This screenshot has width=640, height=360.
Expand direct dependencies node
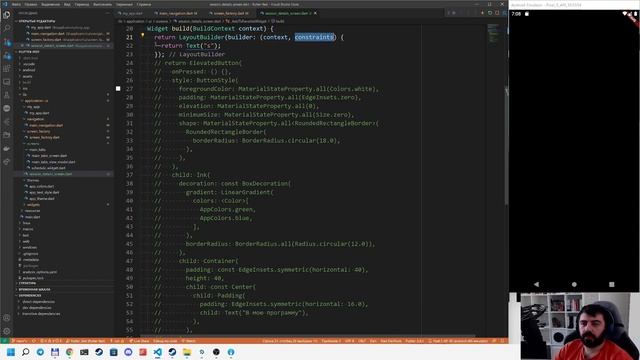39,302
